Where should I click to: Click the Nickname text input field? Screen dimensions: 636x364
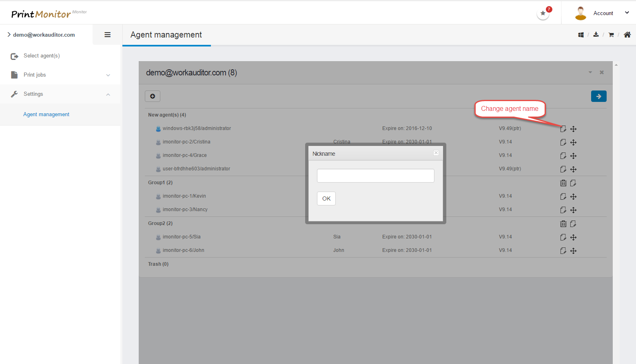click(375, 176)
